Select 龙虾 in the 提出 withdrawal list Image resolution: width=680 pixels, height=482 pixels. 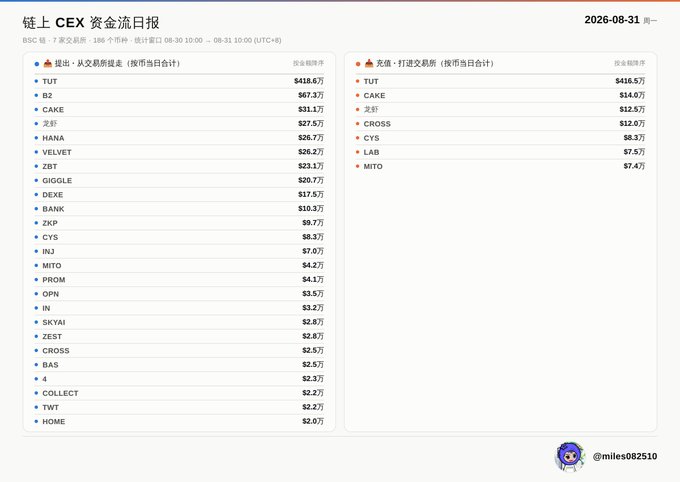click(50, 124)
